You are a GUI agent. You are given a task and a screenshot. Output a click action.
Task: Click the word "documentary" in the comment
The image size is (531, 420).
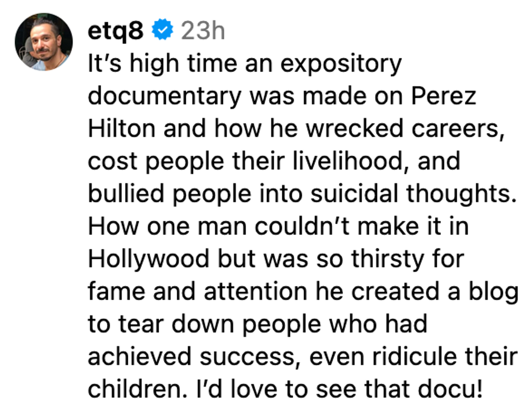tap(165, 96)
